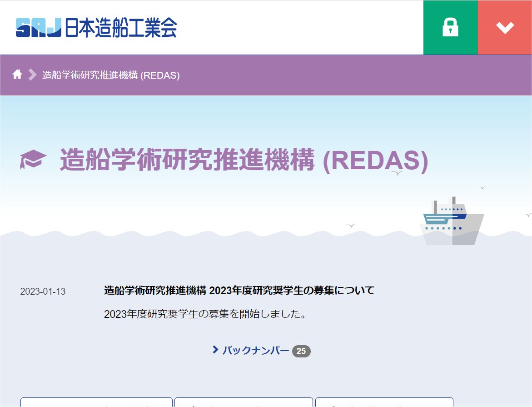The width and height of the screenshot is (532, 407).
Task: Click the date 2023-01-13
Action: [43, 291]
